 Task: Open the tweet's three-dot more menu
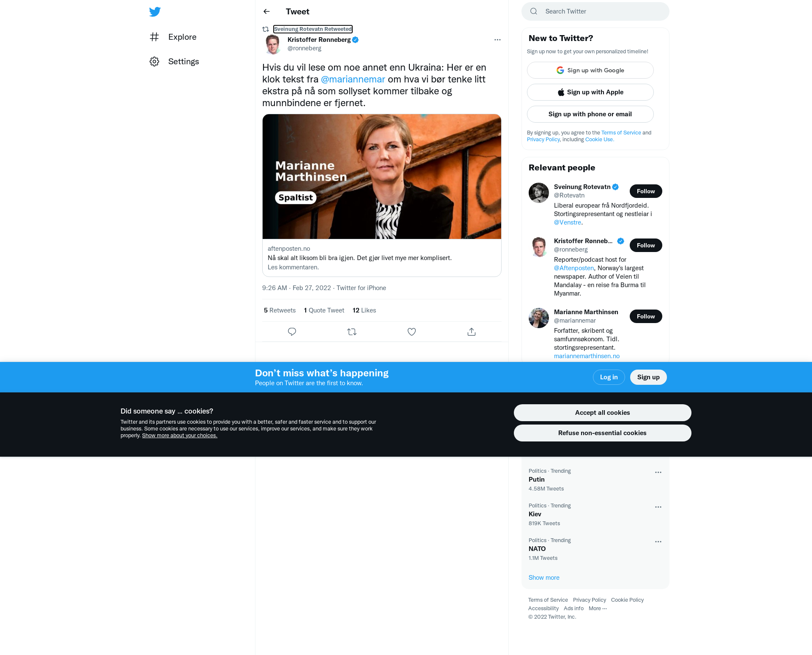tap(497, 40)
